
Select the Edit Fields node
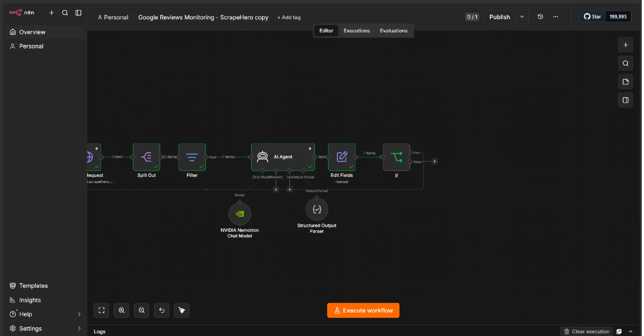point(342,157)
